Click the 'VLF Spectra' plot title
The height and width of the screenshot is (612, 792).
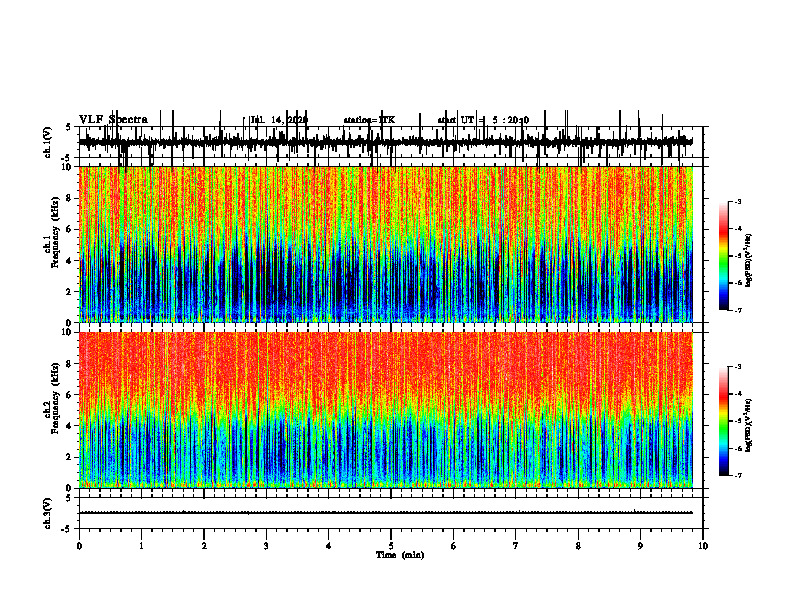click(113, 120)
